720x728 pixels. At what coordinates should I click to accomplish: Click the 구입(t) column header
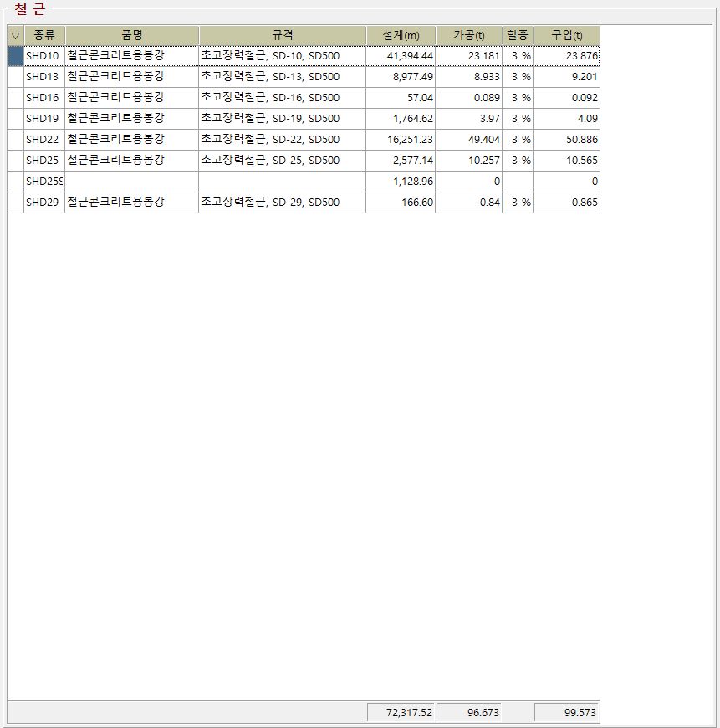point(566,36)
